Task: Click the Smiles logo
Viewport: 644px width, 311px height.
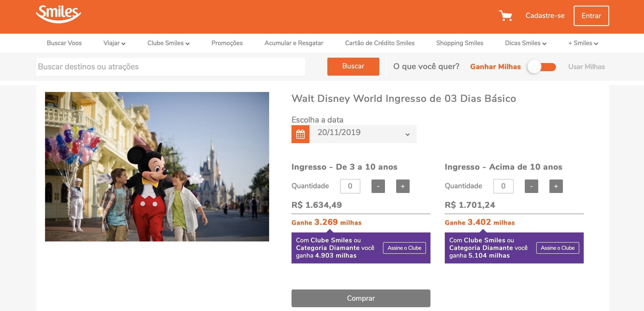Action: (58, 14)
